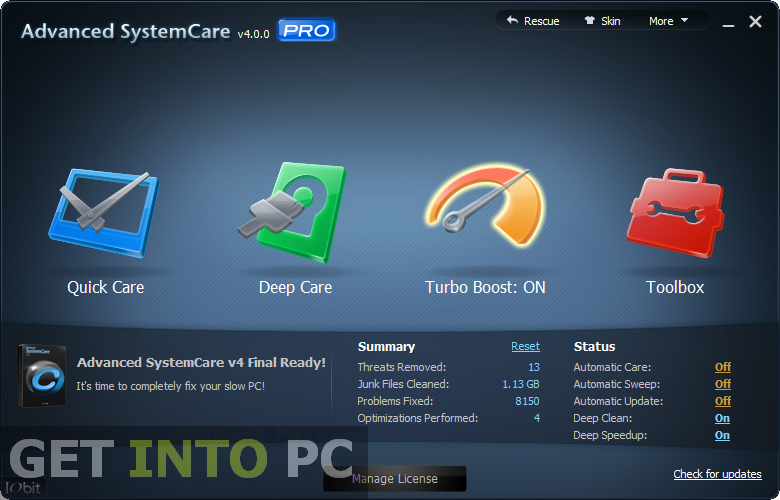The height and width of the screenshot is (500, 780).
Task: Click the Skin t-shirt icon
Action: point(589,20)
